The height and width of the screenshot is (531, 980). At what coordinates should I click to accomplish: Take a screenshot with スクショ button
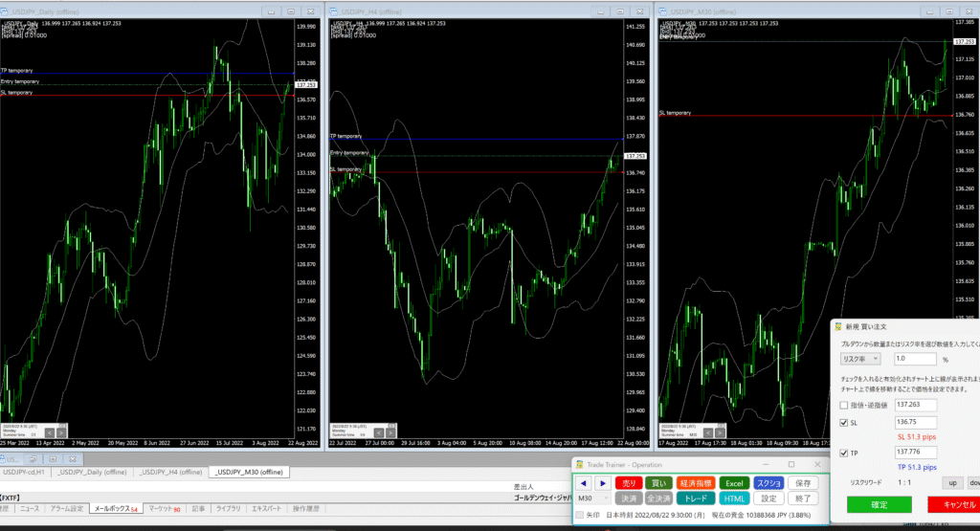coord(768,483)
